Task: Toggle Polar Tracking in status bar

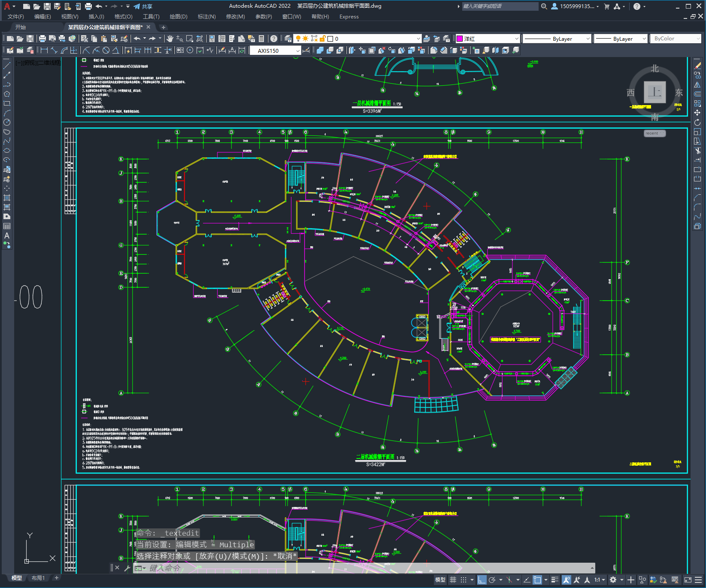Action: 492,580
